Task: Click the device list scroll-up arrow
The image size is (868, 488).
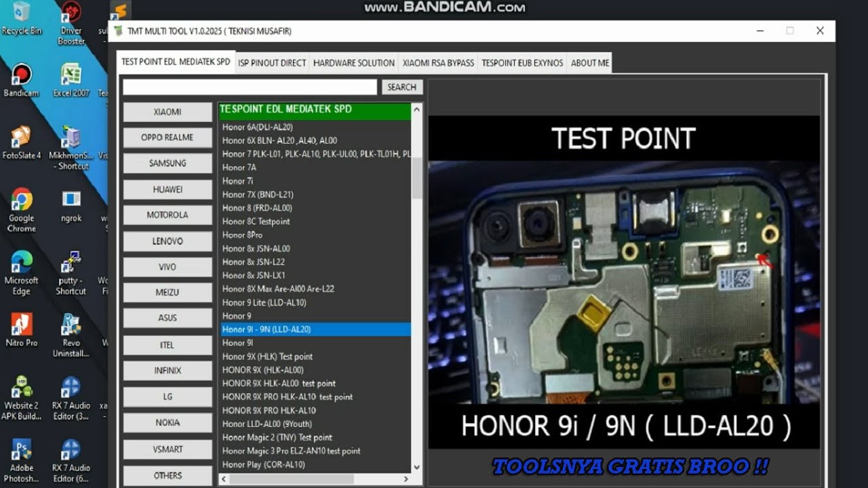Action: 417,109
